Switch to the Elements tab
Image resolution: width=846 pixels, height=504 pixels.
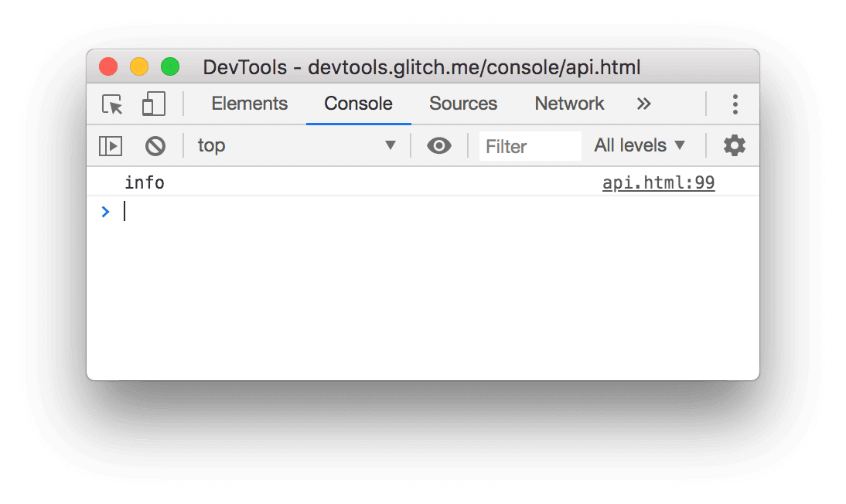(249, 104)
